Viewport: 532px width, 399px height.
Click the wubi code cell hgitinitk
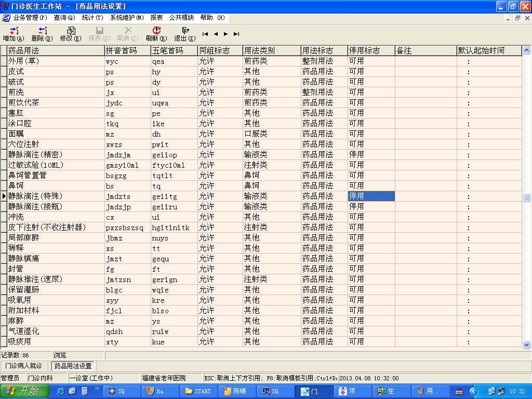(174, 228)
